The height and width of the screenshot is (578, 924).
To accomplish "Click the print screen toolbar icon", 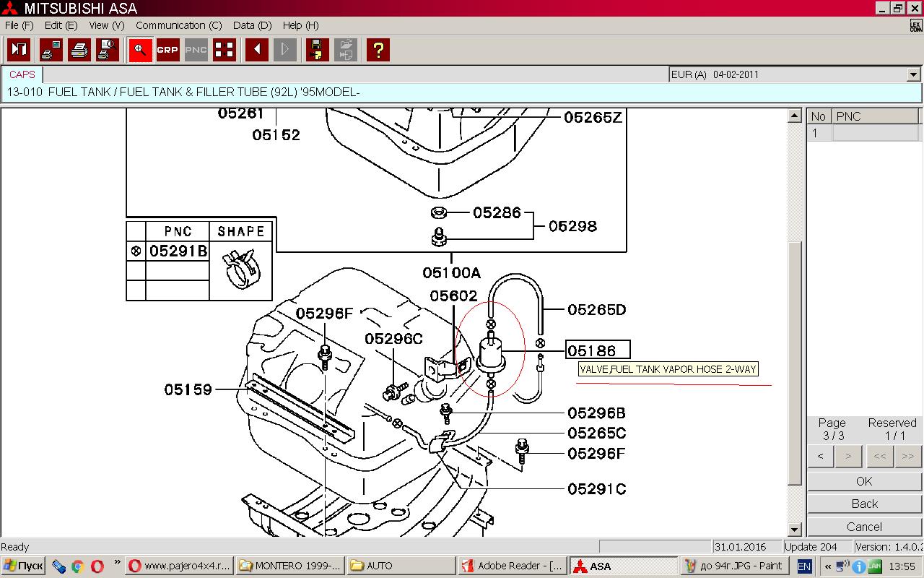I will (x=51, y=50).
